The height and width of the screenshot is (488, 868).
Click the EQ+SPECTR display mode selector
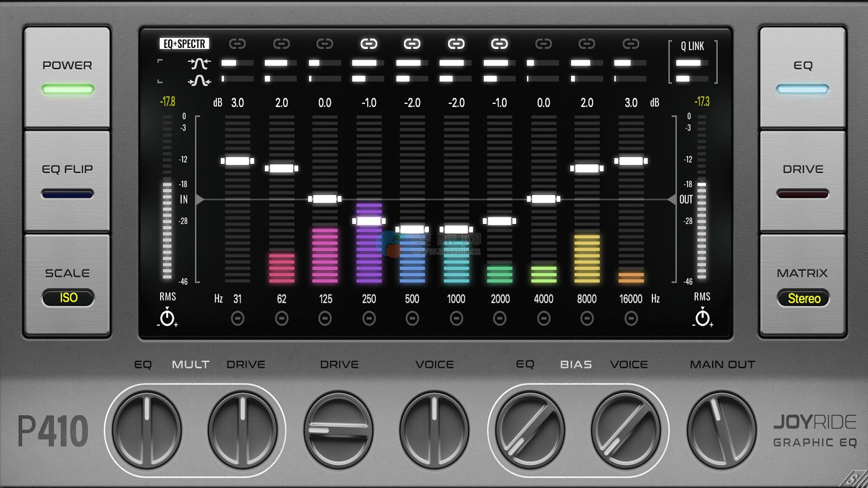click(184, 44)
